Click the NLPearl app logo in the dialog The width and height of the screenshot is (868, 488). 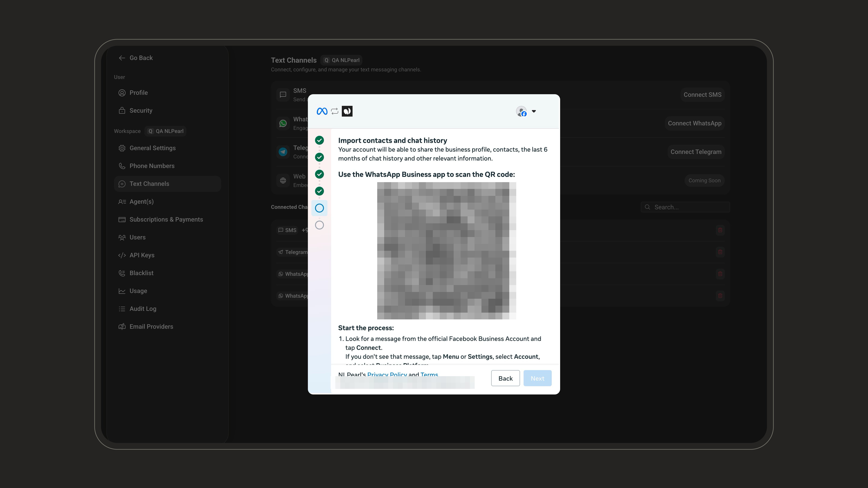(347, 111)
